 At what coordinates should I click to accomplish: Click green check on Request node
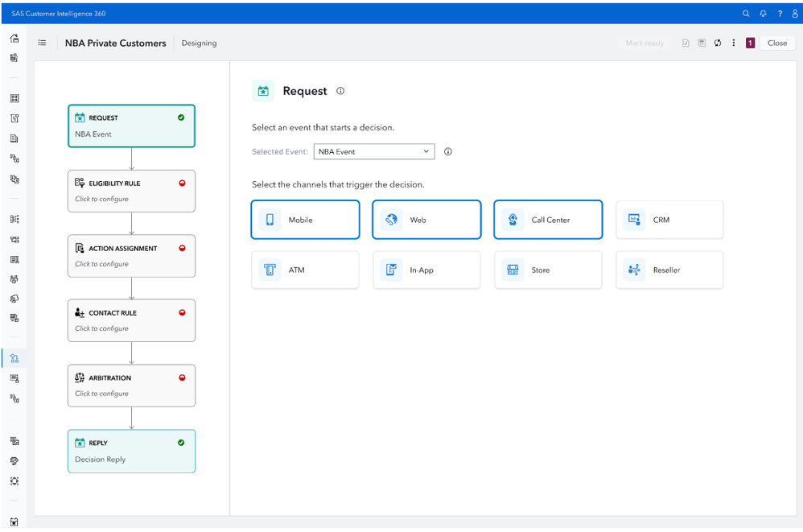click(x=181, y=118)
